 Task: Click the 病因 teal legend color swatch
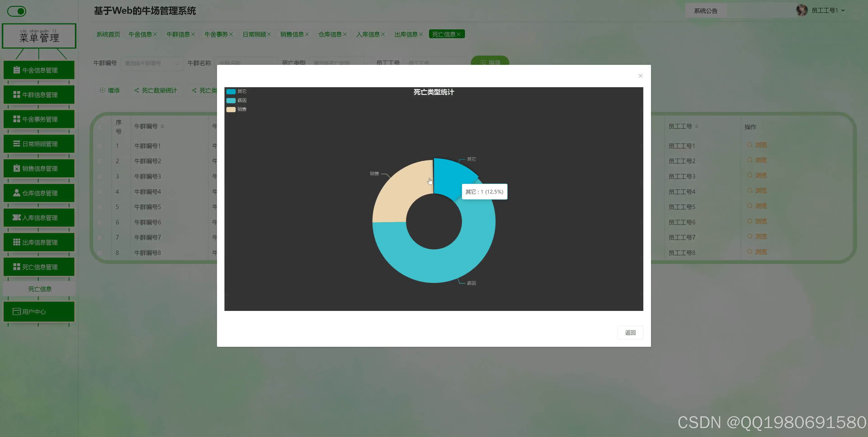coord(231,100)
